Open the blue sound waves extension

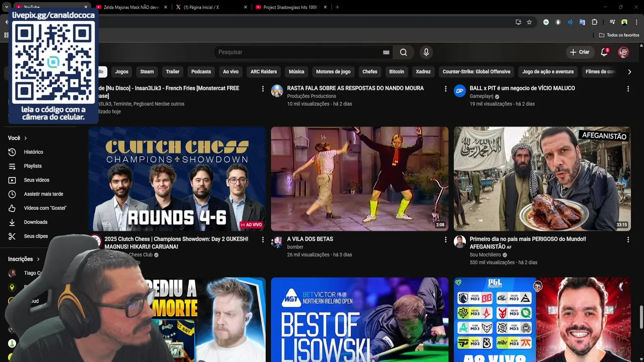coord(570,22)
